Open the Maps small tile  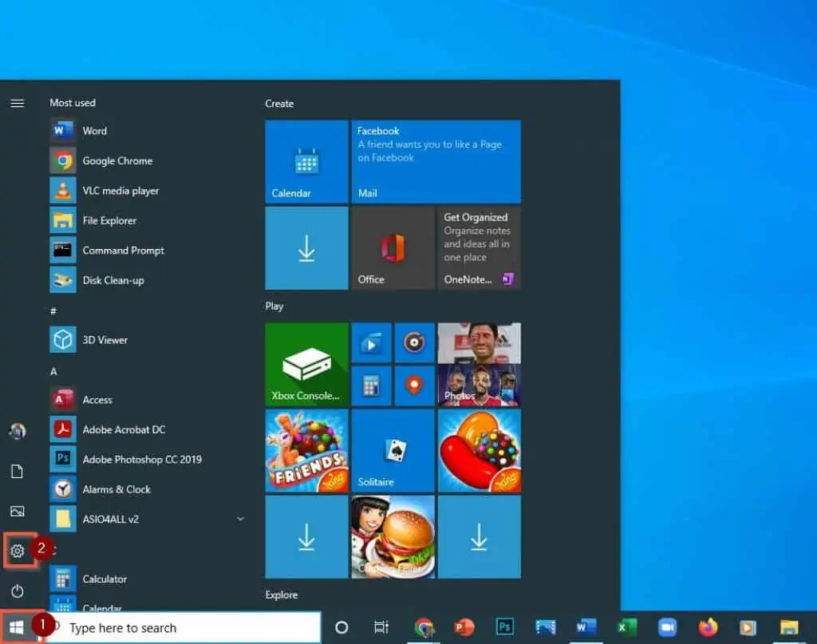(414, 385)
